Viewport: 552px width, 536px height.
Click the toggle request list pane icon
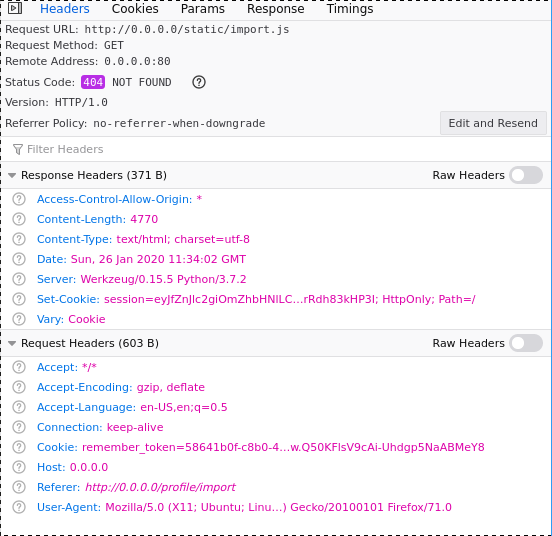(15, 8)
